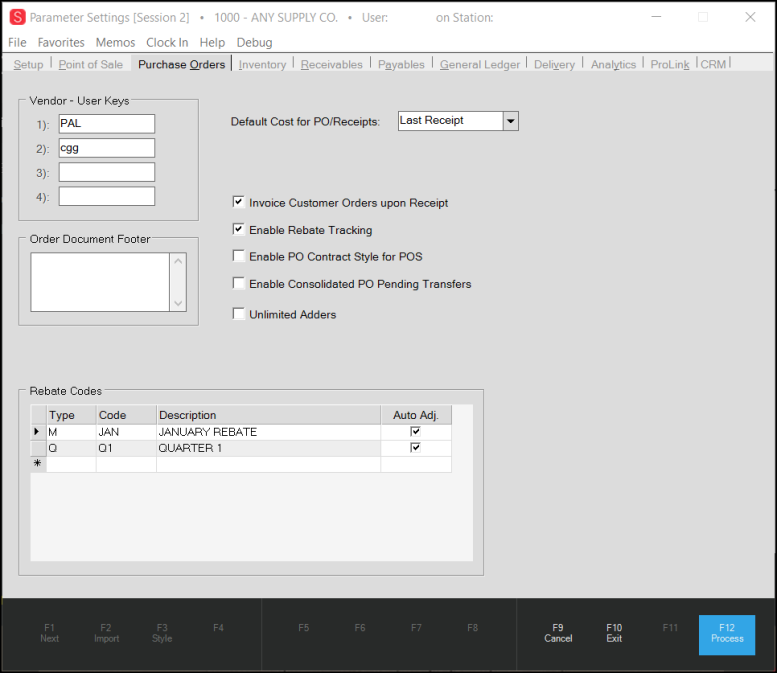This screenshot has width=777, height=673.
Task: Switch to the Delivery tab
Action: coord(554,64)
